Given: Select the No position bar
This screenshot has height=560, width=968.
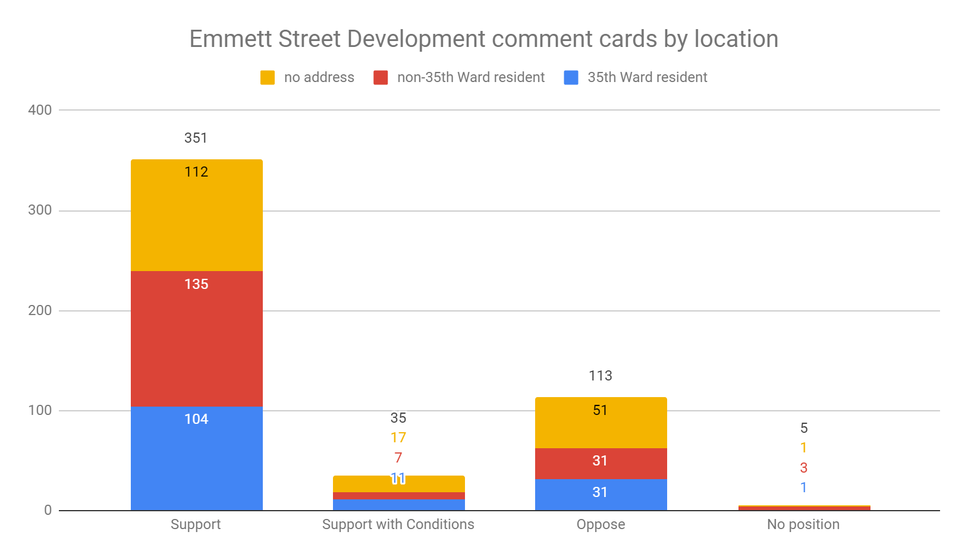Looking at the screenshot, I should 804,508.
